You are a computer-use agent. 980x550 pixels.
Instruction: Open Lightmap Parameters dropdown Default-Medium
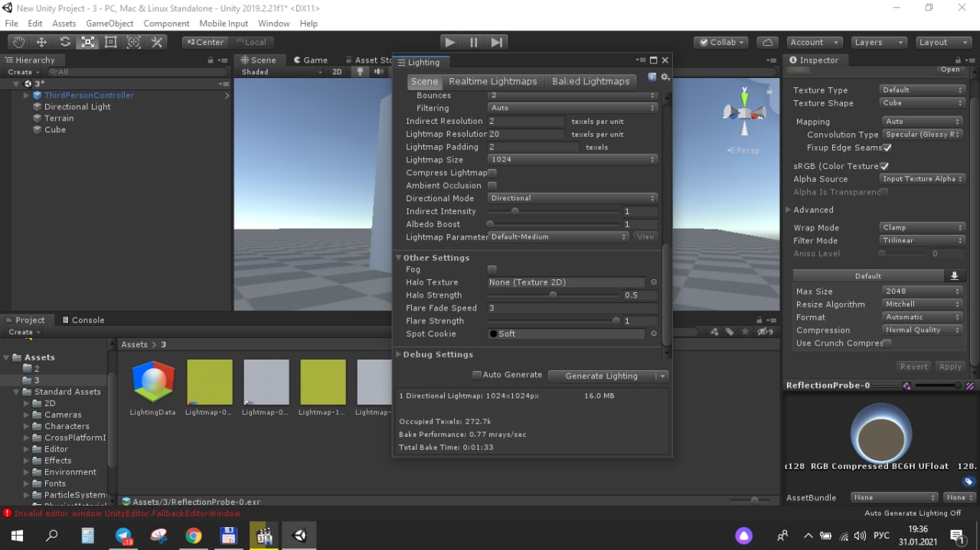pos(558,237)
